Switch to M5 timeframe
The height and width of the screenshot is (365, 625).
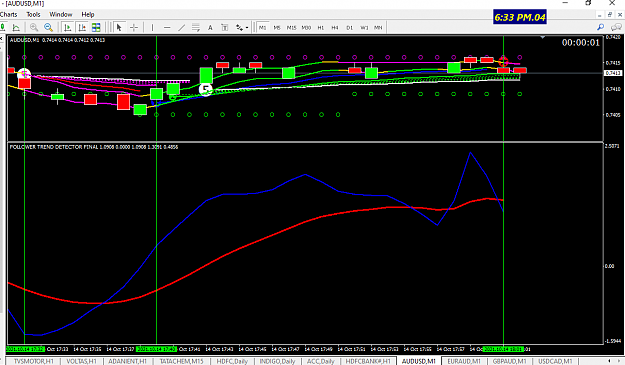coord(277,27)
